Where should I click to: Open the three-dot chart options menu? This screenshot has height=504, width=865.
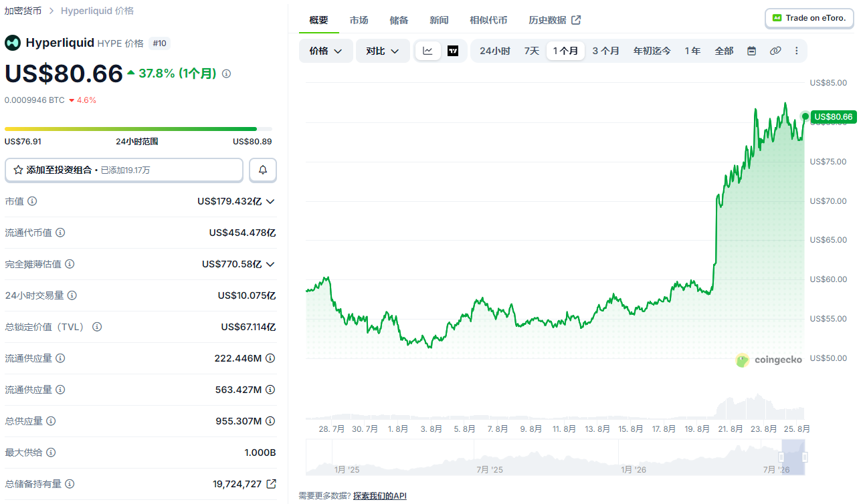coord(796,51)
